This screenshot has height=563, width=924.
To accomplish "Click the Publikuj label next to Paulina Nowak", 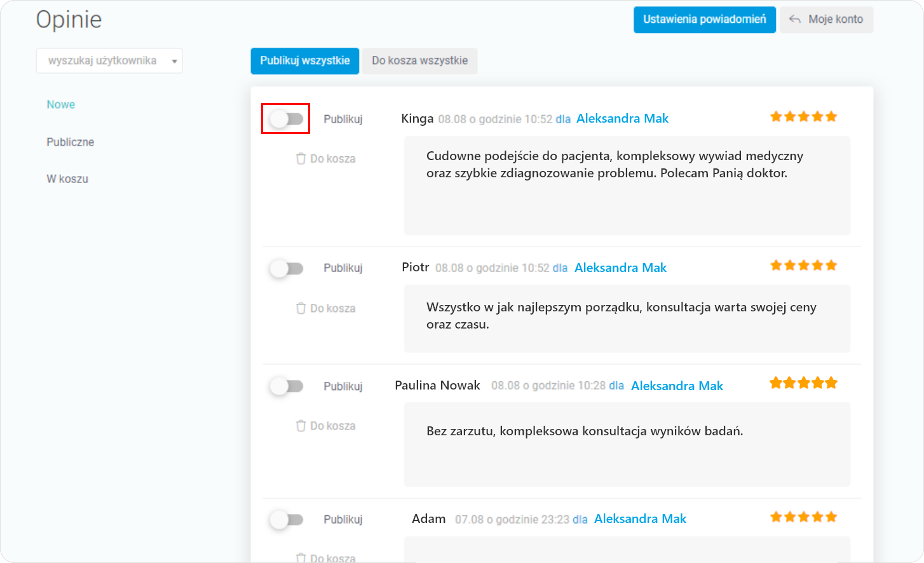I will [x=343, y=386].
